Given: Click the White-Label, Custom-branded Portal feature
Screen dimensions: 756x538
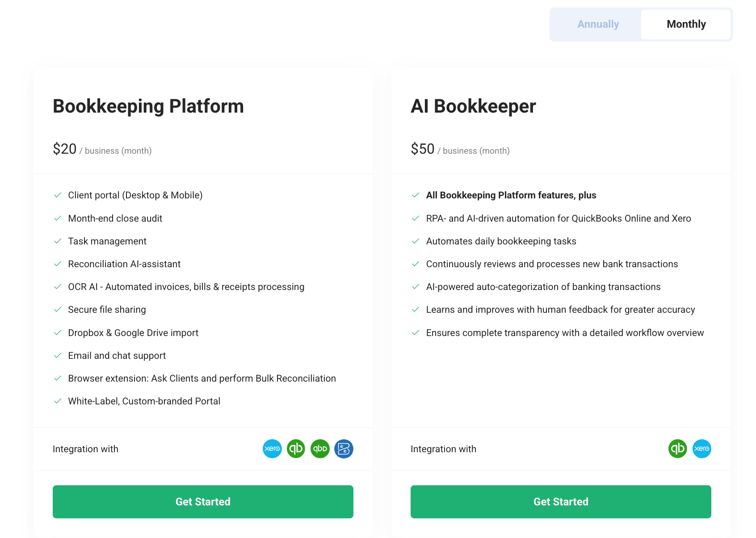Looking at the screenshot, I should pyautogui.click(x=144, y=401).
